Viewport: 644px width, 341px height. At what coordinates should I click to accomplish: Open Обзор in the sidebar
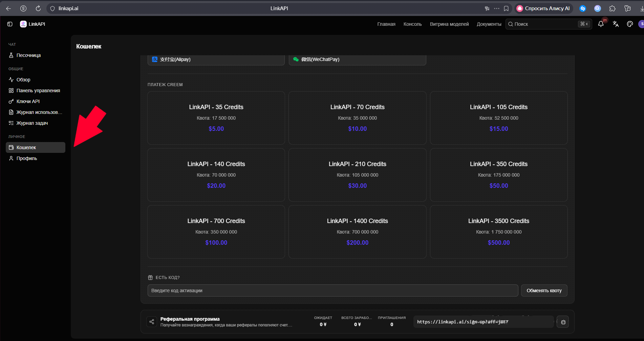click(36, 80)
